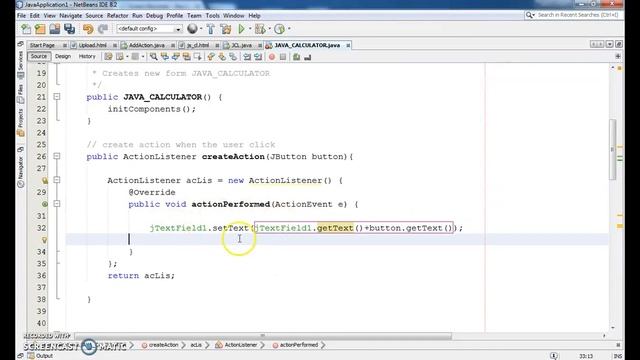Switch to the Start Page tab
The width and height of the screenshot is (640, 360).
[x=42, y=45]
